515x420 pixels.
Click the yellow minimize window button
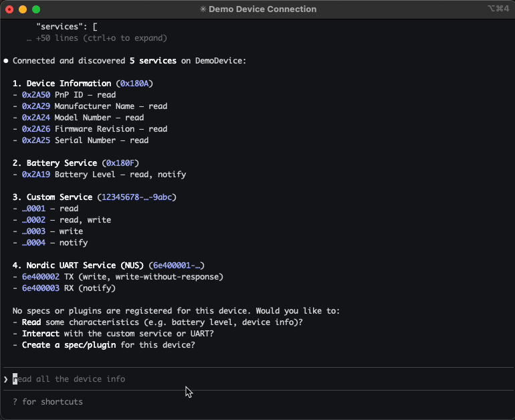click(x=23, y=9)
